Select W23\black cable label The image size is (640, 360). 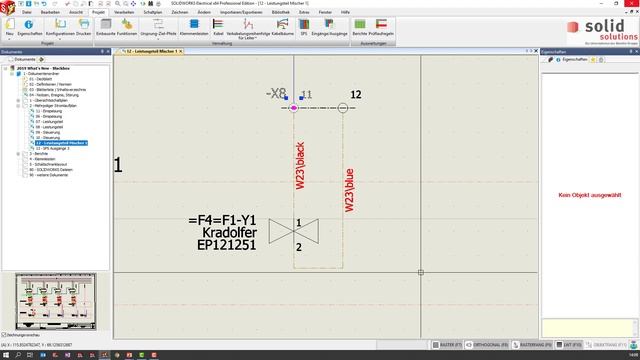click(300, 166)
